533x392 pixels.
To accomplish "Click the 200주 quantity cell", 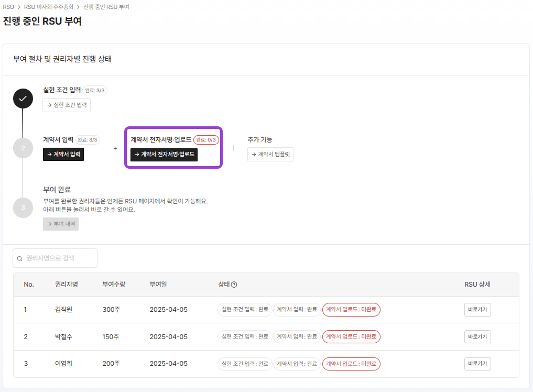I will click(111, 364).
